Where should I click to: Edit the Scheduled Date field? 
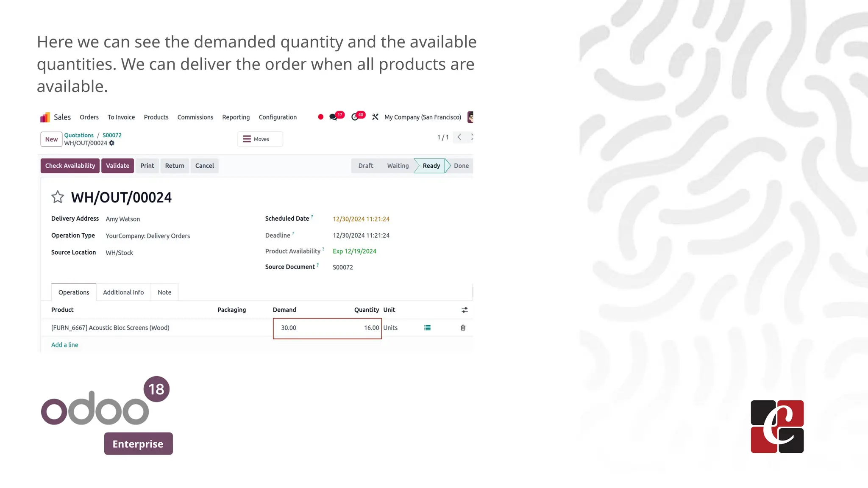coord(361,219)
